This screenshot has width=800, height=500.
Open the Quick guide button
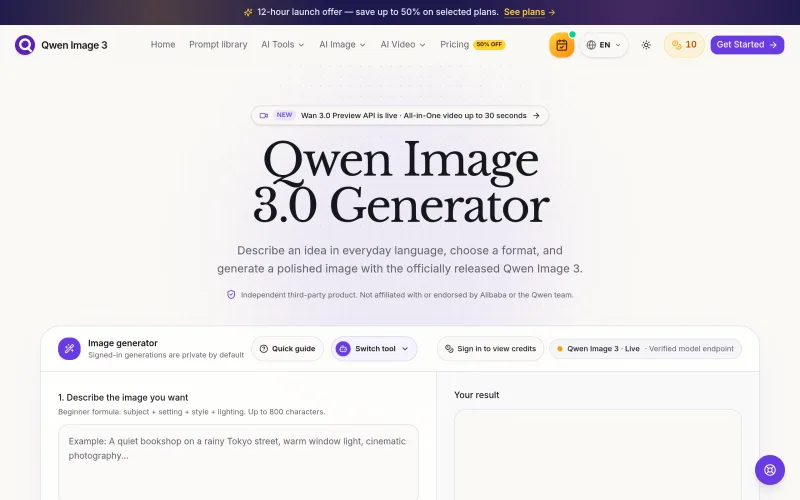(x=287, y=349)
